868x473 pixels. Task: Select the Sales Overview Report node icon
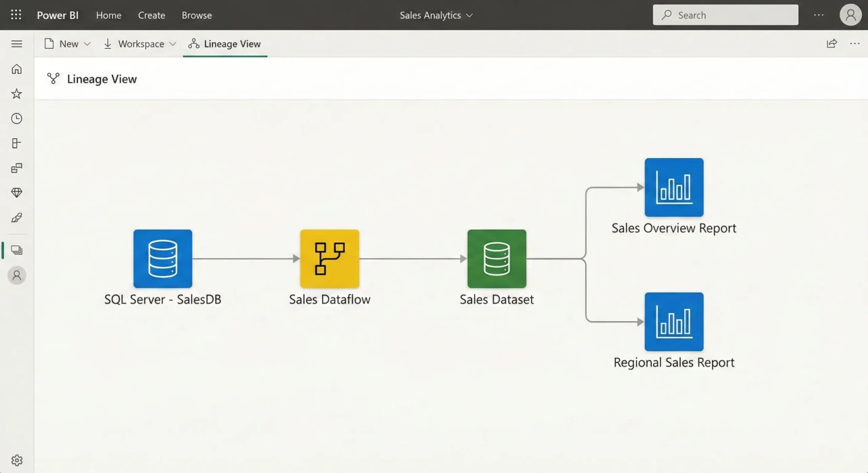674,188
